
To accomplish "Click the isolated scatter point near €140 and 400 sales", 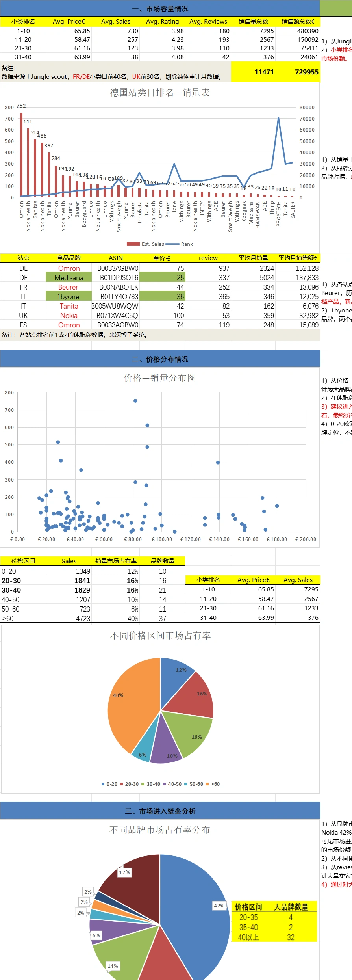I will [x=218, y=463].
